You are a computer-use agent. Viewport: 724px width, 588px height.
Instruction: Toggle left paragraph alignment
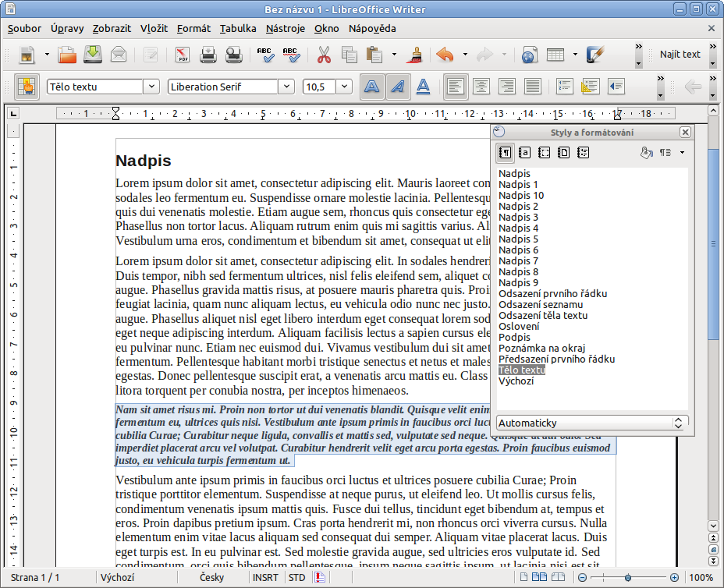tap(456, 87)
